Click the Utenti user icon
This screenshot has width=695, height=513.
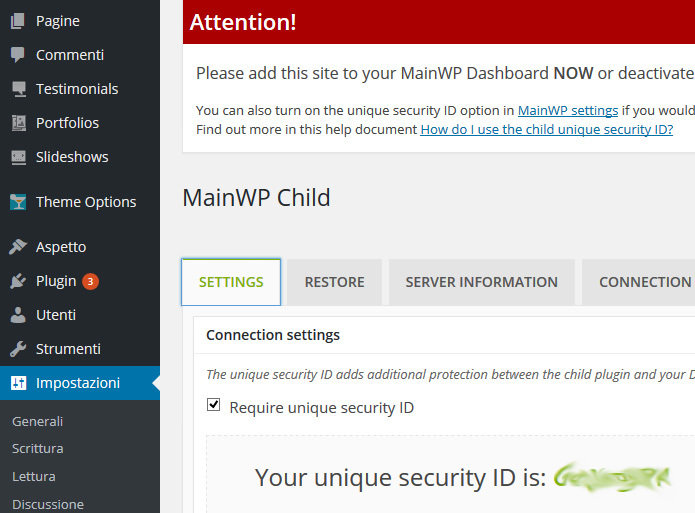coord(18,315)
